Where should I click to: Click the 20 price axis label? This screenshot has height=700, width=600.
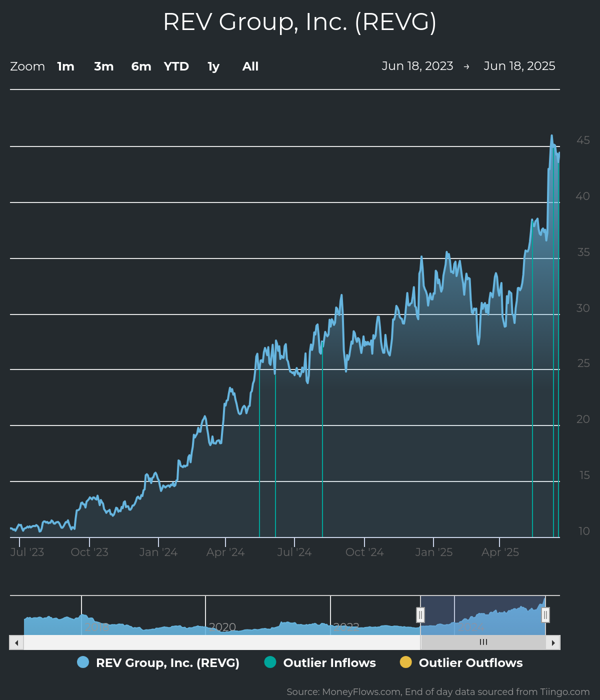coord(583,419)
